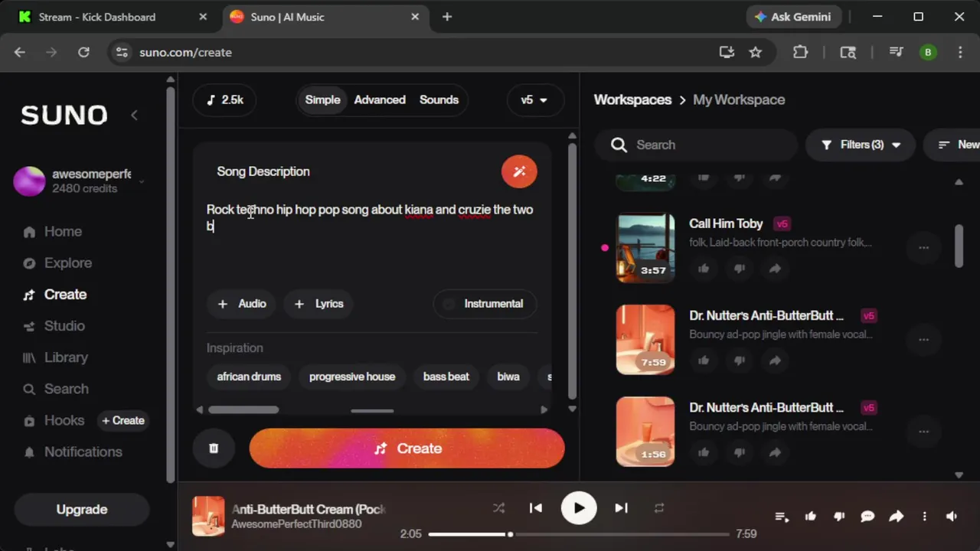The height and width of the screenshot is (551, 980).
Task: Click the magic wand description generator icon
Action: pos(519,171)
